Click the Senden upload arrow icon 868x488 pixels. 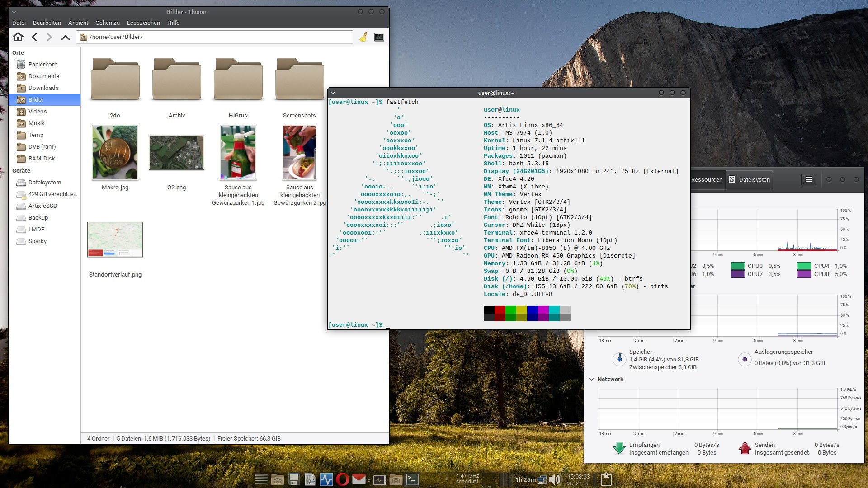click(x=745, y=448)
